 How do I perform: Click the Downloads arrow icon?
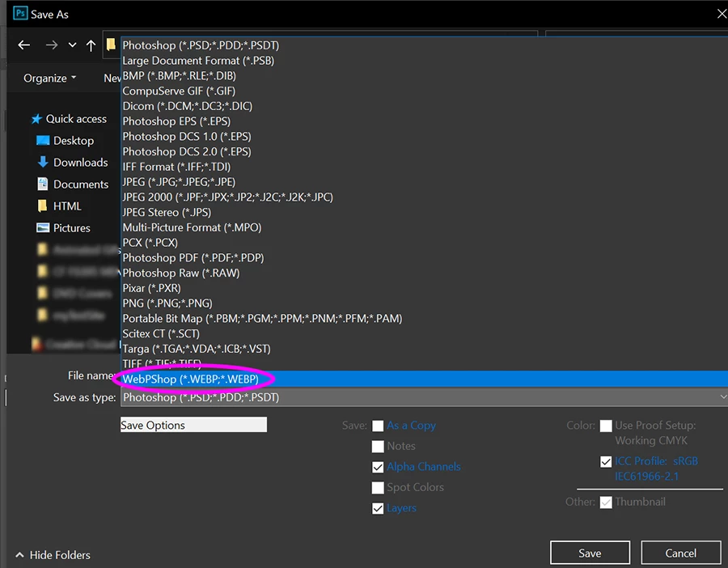pos(43,162)
